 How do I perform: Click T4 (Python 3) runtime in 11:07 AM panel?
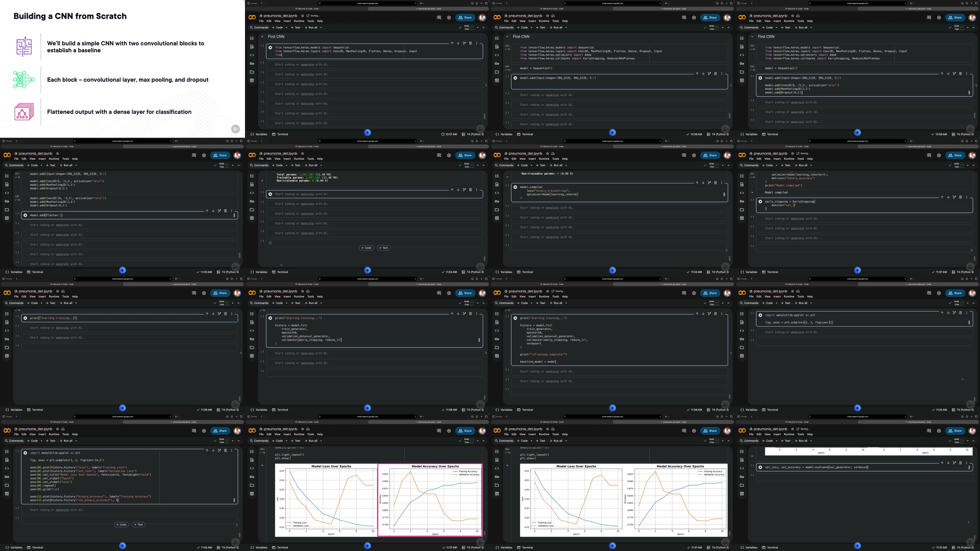963,272
